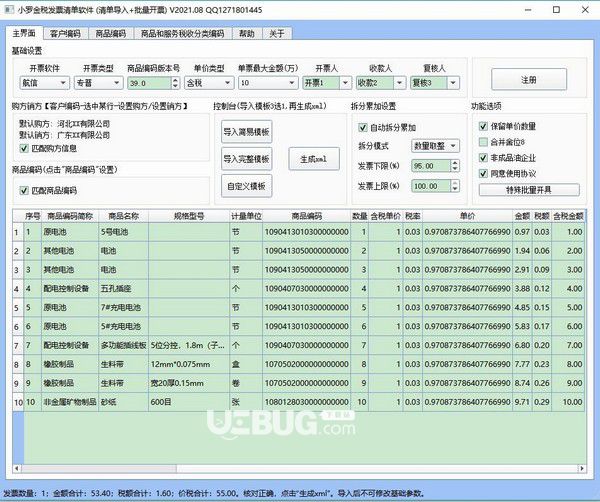Open the 关于 tab
This screenshot has height=502, width=600.
click(277, 34)
